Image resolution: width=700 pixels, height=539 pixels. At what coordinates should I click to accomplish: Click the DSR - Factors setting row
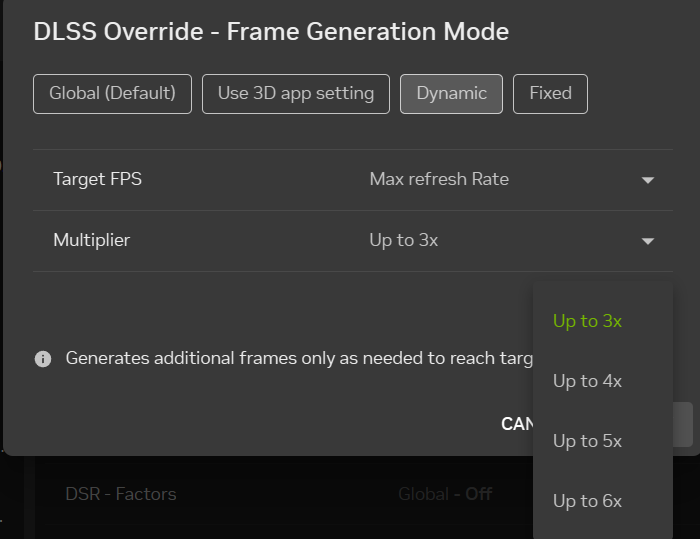(x=121, y=494)
